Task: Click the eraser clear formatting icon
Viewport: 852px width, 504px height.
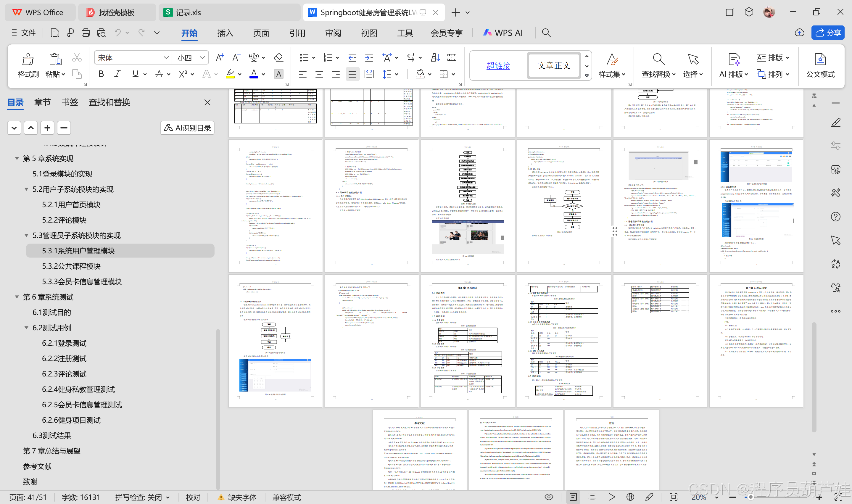Action: (278, 58)
